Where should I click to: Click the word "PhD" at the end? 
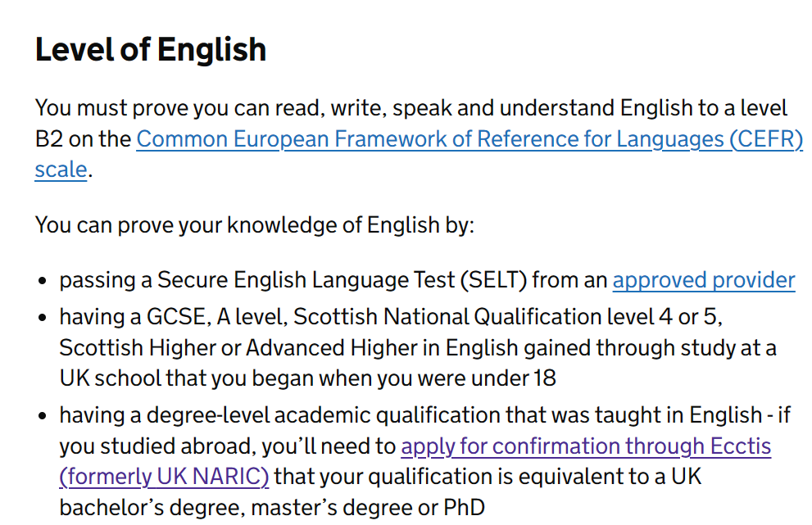tap(464, 508)
